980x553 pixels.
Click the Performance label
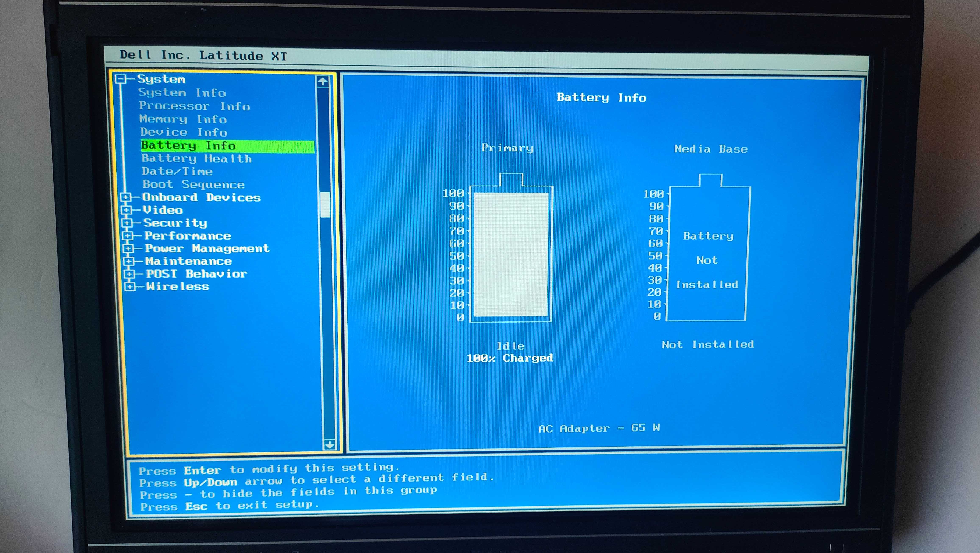[x=188, y=236]
